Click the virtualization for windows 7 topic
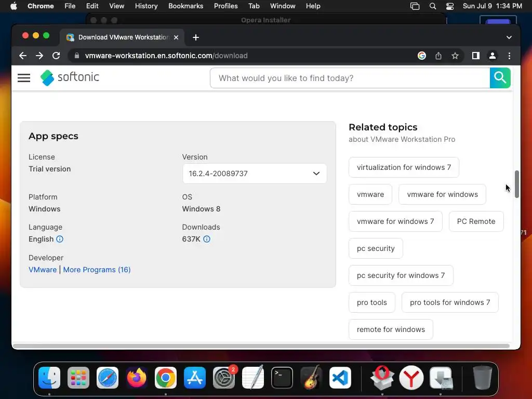Screen dimensions: 532x399 tap(404, 167)
